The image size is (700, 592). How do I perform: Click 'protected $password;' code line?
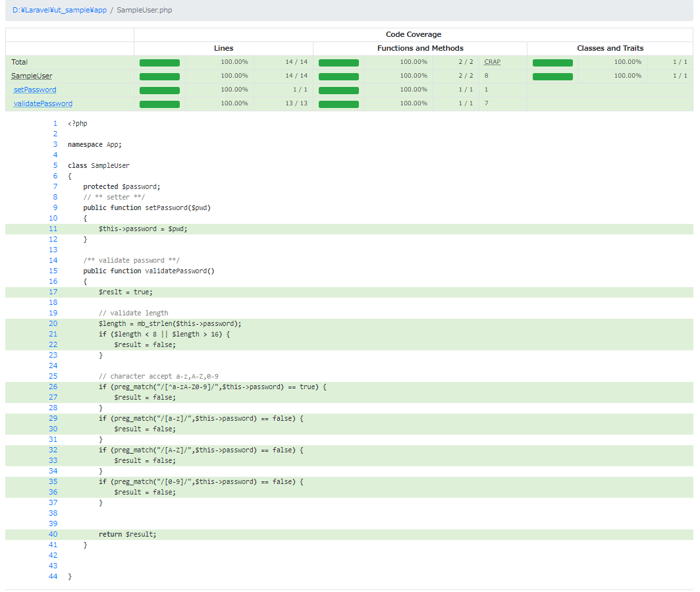(x=121, y=186)
